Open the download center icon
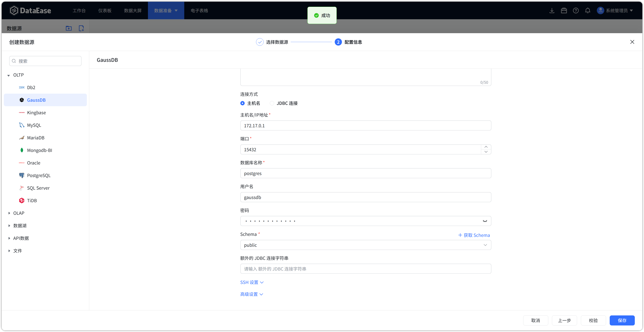 coord(552,11)
